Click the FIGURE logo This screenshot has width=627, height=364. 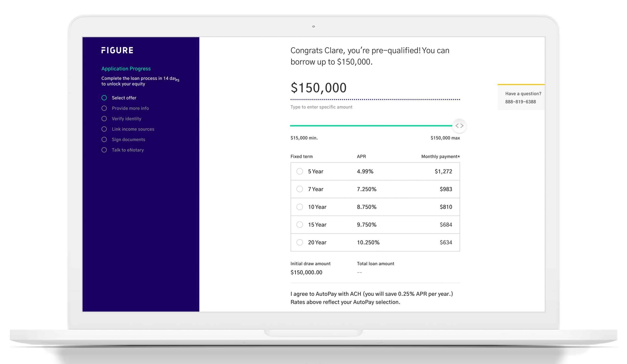click(117, 50)
